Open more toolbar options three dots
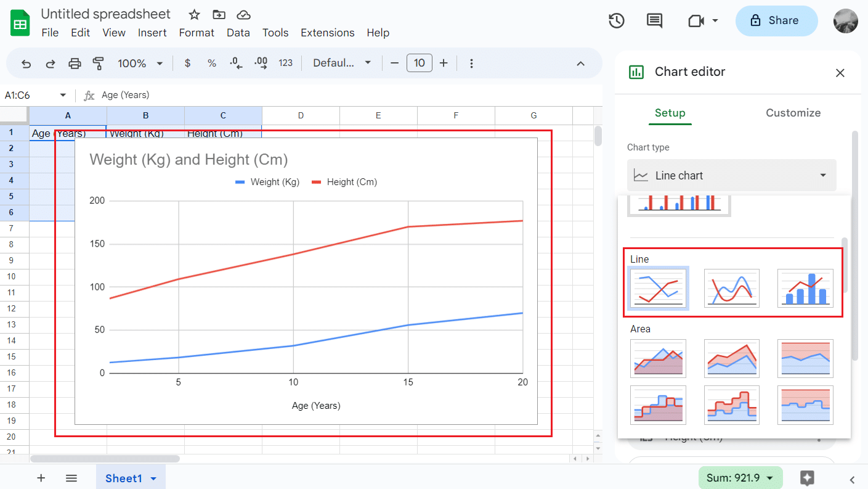The height and width of the screenshot is (489, 868). pos(471,63)
